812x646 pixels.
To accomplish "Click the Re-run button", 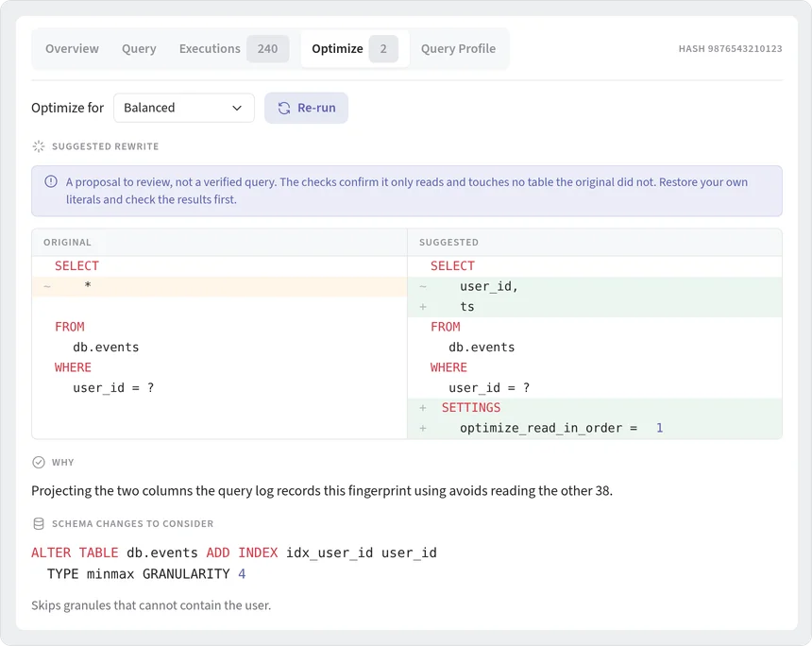I will point(306,108).
